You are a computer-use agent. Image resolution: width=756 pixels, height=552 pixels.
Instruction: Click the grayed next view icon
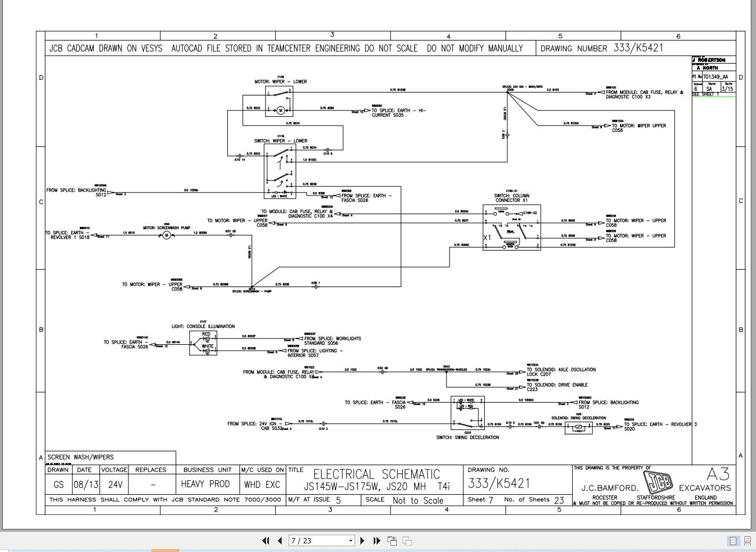coord(407,540)
